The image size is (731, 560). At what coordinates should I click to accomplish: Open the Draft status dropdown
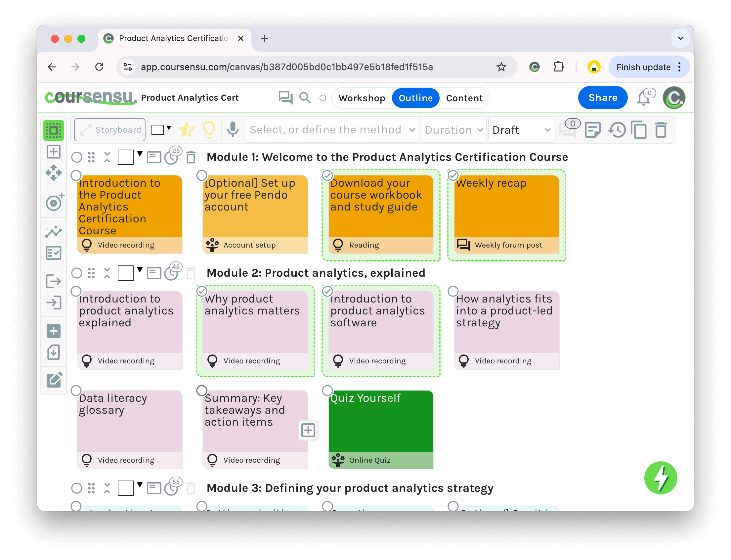point(521,130)
